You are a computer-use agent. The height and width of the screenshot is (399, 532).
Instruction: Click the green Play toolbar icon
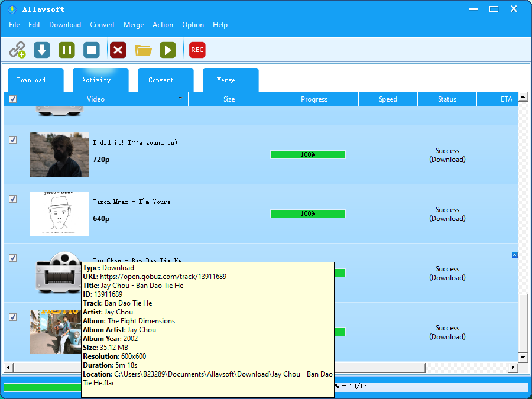click(168, 50)
